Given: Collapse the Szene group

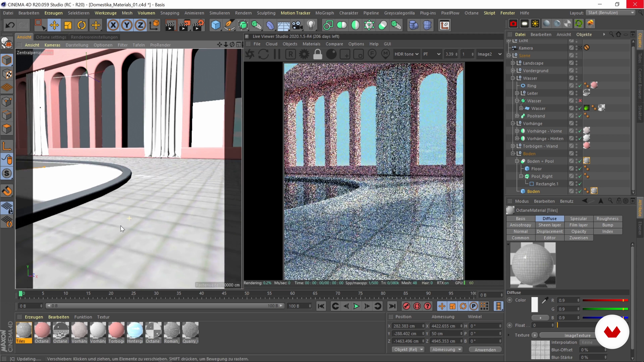Looking at the screenshot, I should 509,55.
